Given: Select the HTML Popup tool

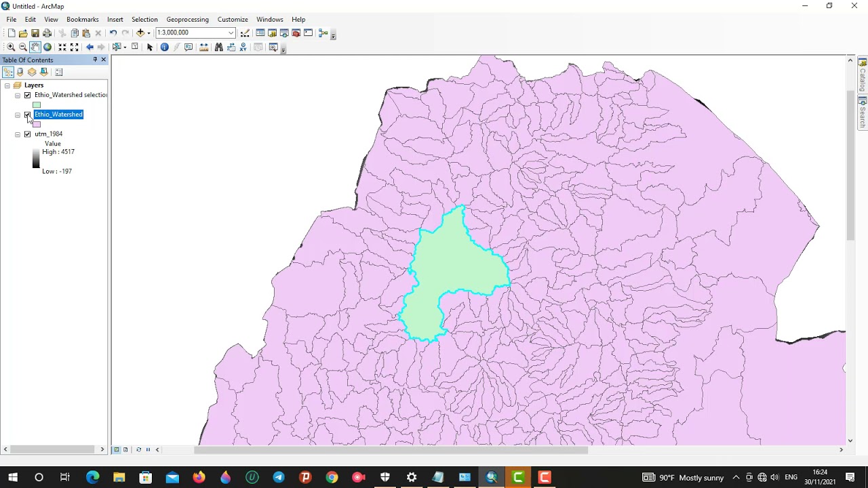Looking at the screenshot, I should 189,47.
